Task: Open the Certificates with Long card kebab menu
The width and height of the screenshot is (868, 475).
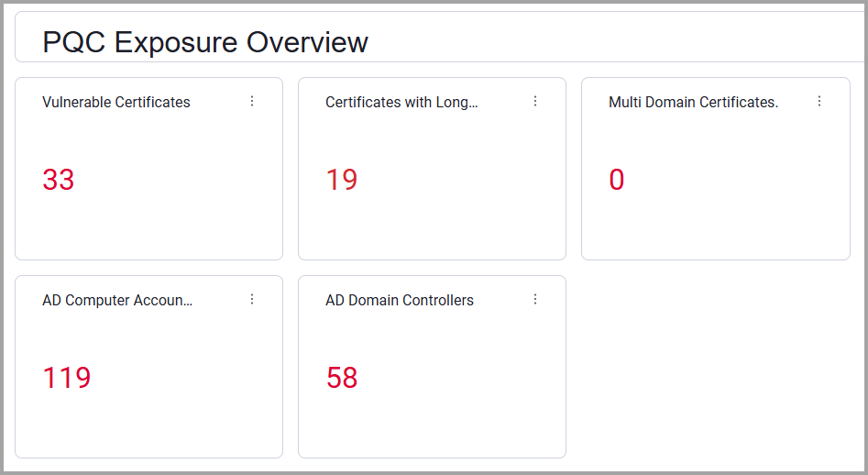Action: coord(535,101)
